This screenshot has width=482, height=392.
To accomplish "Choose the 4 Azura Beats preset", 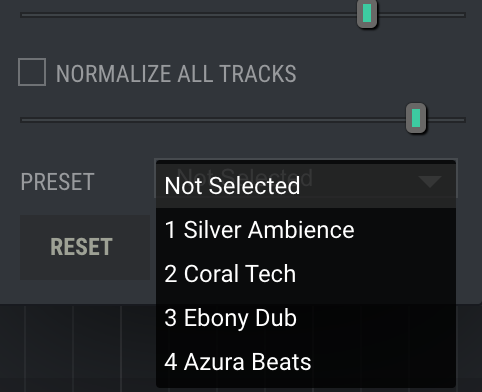I will 306,362.
